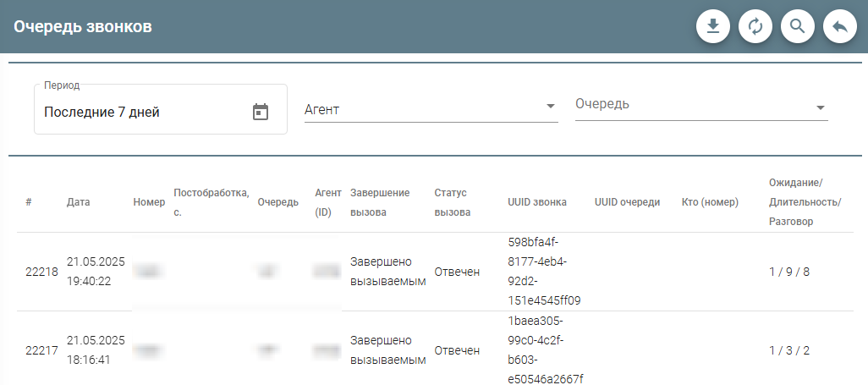Go back using the reply arrow icon

click(840, 26)
